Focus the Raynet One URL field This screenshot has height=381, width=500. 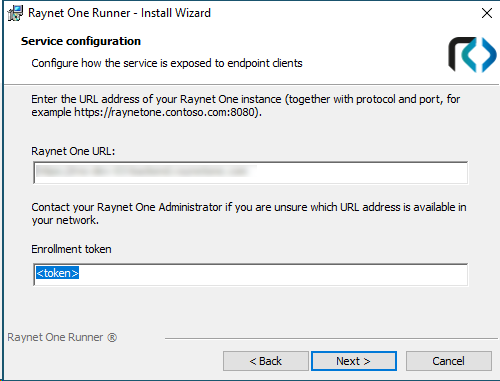pos(250,173)
